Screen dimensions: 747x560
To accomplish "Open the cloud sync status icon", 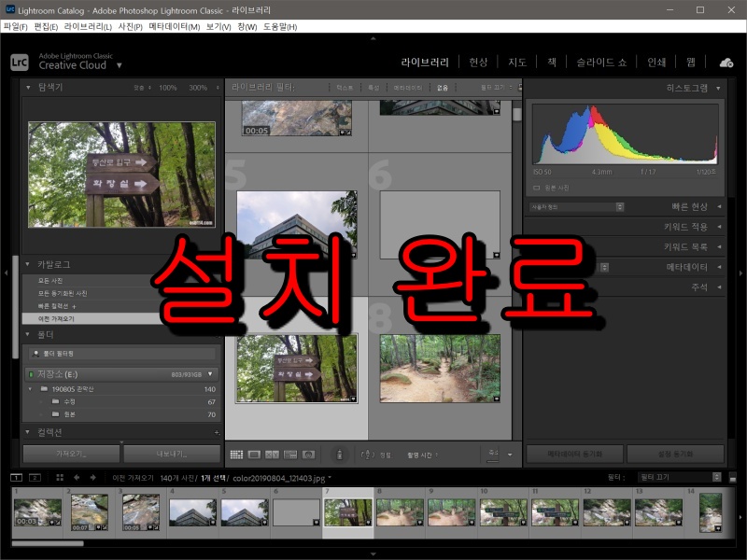I will 726,63.
